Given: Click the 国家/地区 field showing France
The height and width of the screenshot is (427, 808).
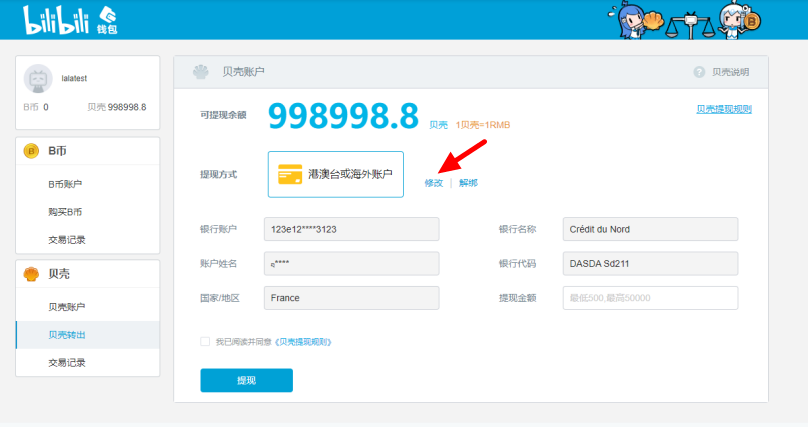Looking at the screenshot, I should [x=351, y=298].
